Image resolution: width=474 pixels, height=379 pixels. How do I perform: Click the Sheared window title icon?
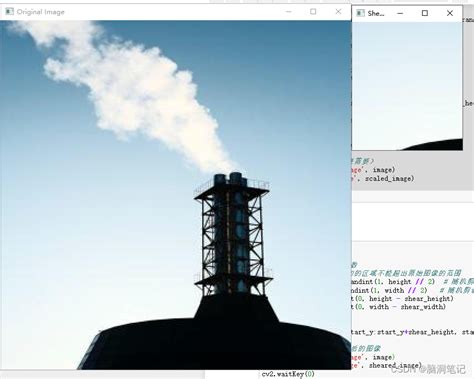click(x=360, y=13)
